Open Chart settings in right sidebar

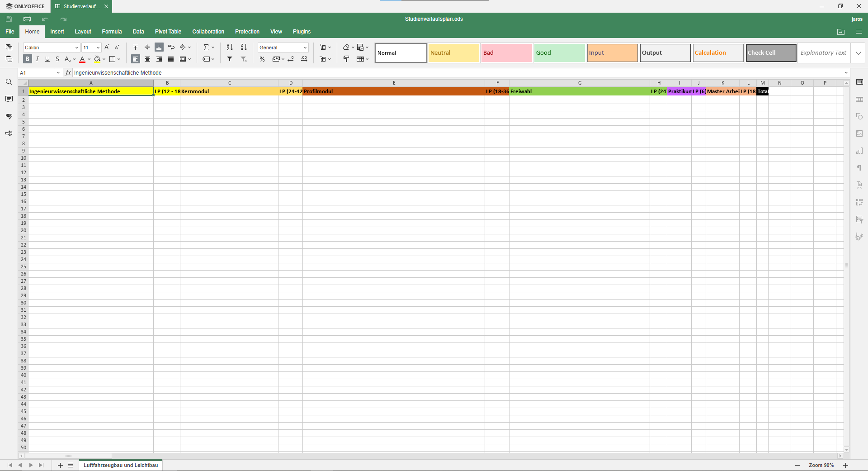tap(859, 151)
